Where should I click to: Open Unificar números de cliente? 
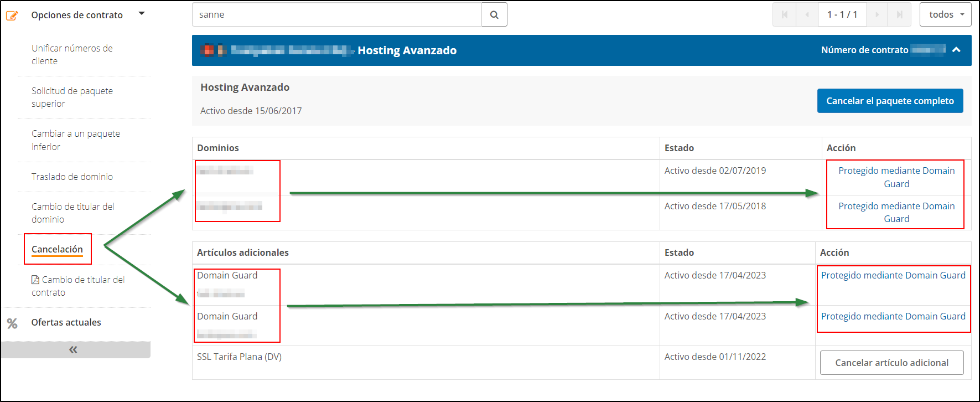click(72, 55)
